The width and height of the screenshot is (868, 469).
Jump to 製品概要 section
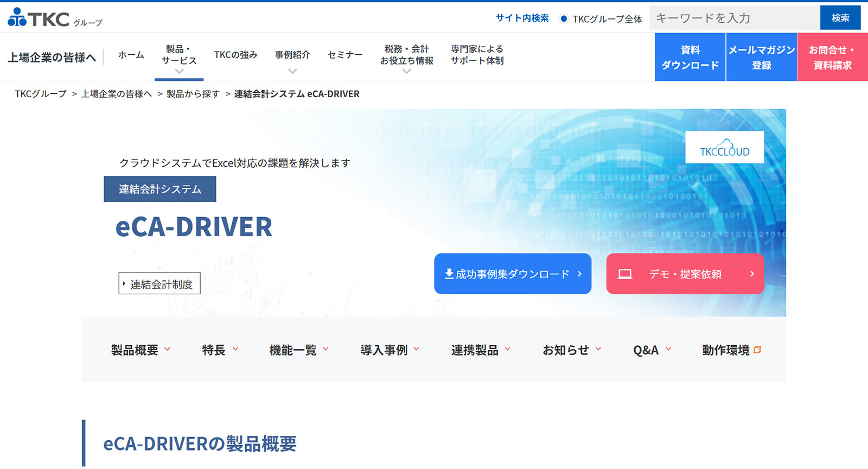[x=135, y=350]
